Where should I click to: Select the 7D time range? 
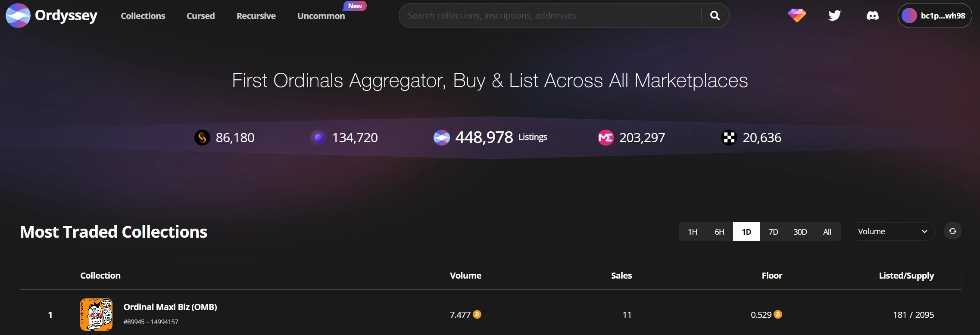(x=773, y=232)
